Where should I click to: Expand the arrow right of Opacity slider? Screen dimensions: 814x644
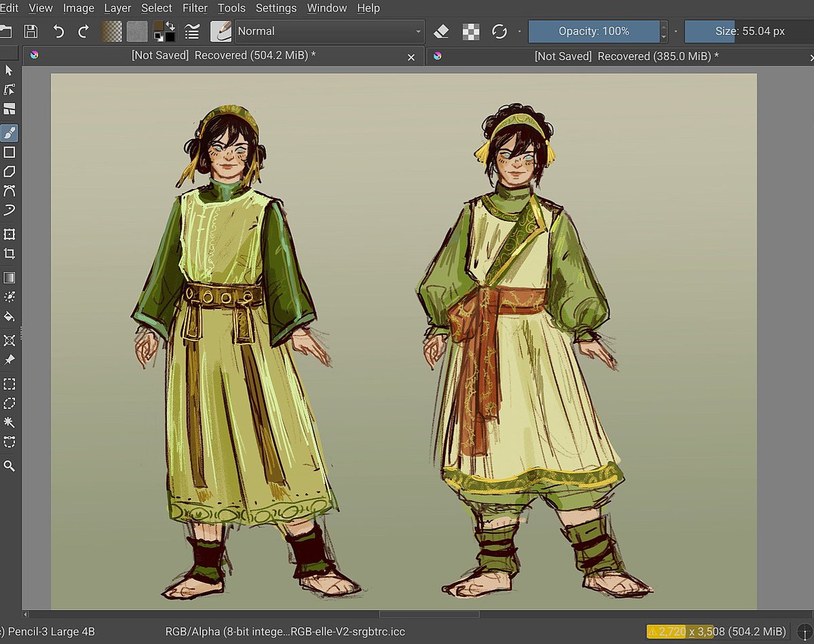point(676,31)
